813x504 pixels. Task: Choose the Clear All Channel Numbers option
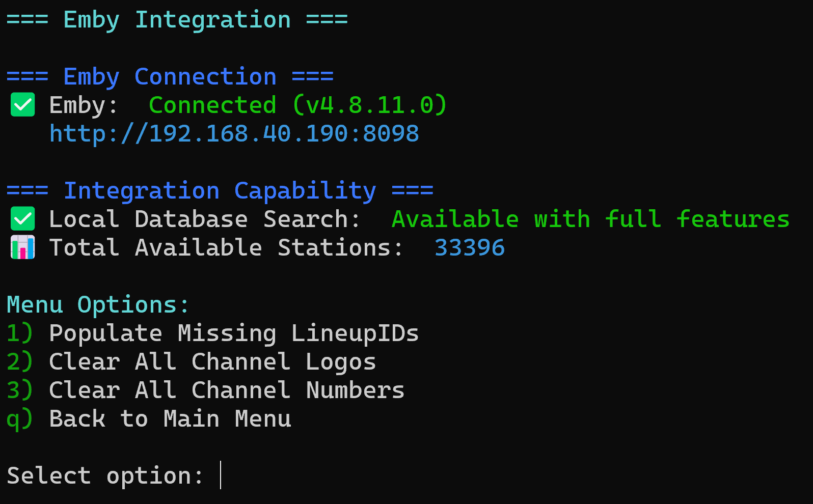point(227,390)
